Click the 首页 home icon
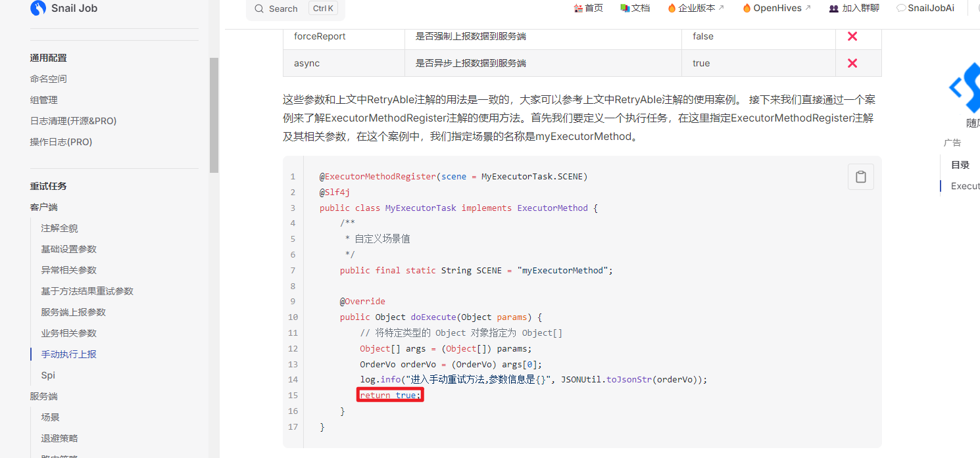Viewport: 980px width, 458px height. [578, 9]
